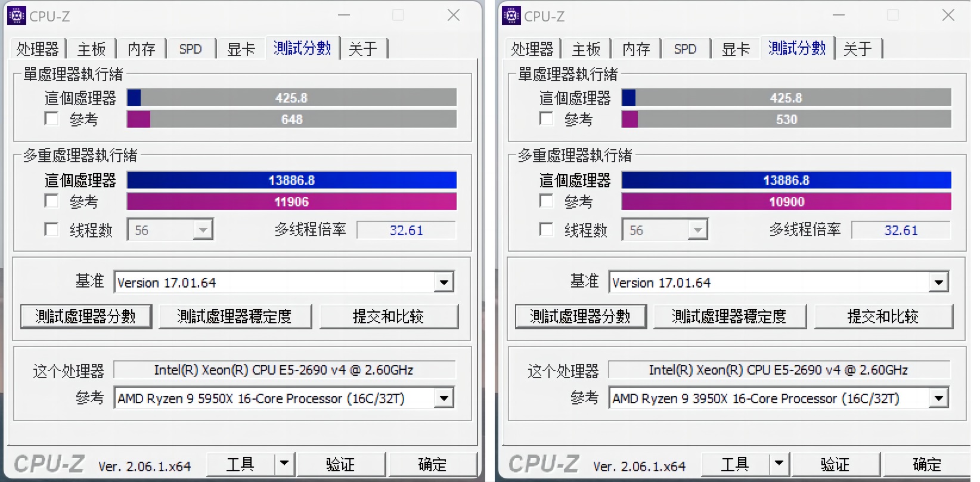Open 内存 tab in right window
The width and height of the screenshot is (980, 482).
636,48
